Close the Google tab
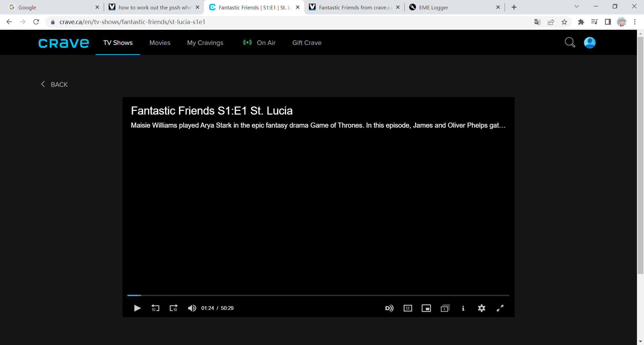Image resolution: width=644 pixels, height=345 pixels. point(97,7)
